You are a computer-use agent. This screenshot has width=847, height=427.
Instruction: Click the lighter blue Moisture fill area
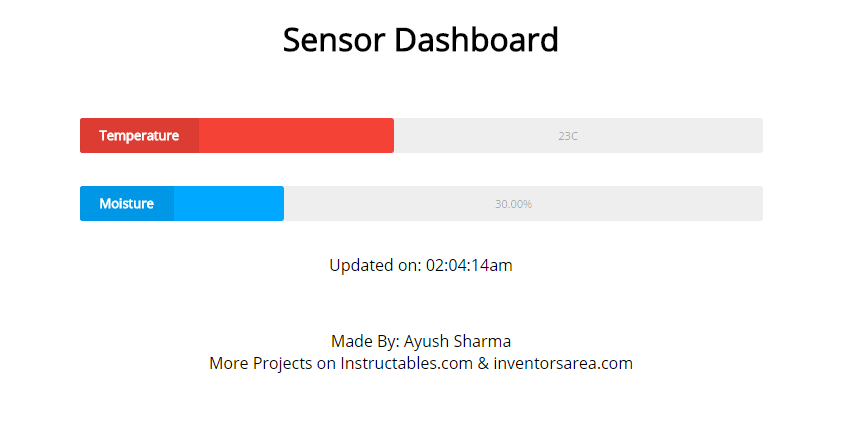229,204
